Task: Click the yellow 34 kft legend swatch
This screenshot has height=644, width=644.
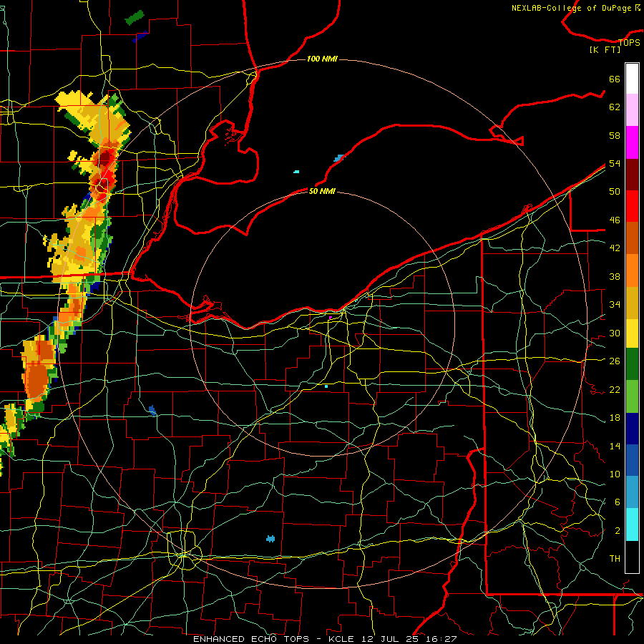Action: pos(632,333)
